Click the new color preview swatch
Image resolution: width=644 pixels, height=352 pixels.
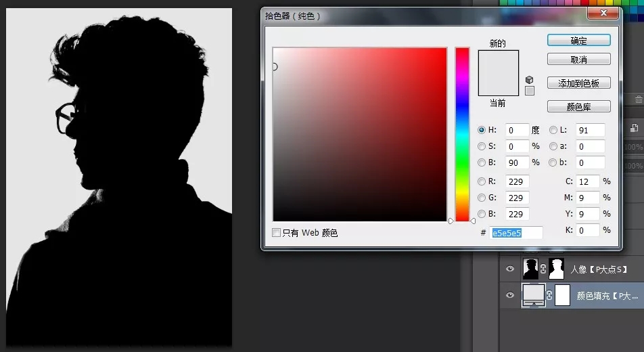pyautogui.click(x=498, y=62)
